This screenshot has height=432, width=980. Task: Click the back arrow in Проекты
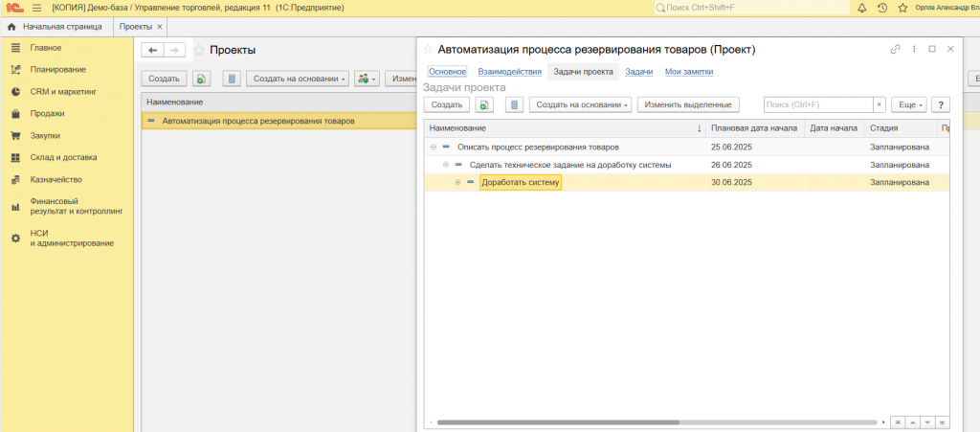click(x=152, y=50)
